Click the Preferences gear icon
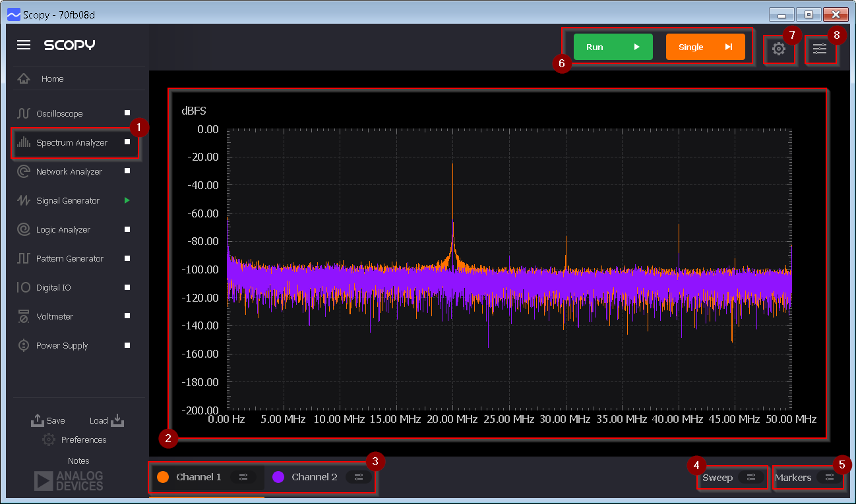The width and height of the screenshot is (856, 504). point(49,439)
